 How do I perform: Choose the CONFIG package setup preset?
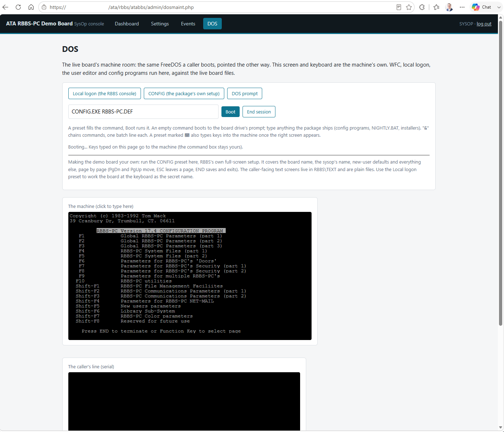tap(184, 93)
